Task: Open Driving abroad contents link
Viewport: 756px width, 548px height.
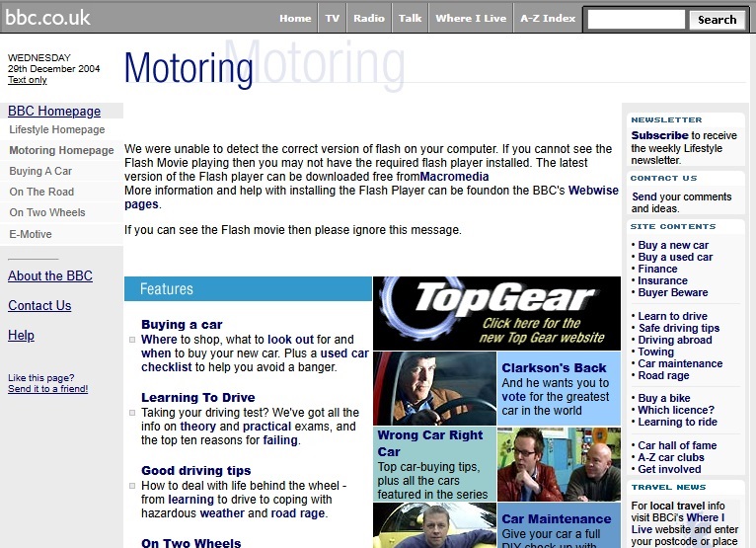Action: point(675,340)
